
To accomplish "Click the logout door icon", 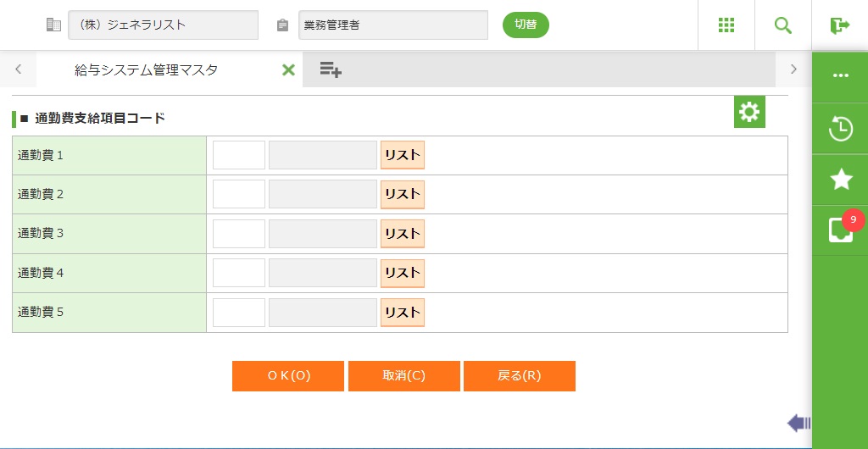I will point(840,25).
